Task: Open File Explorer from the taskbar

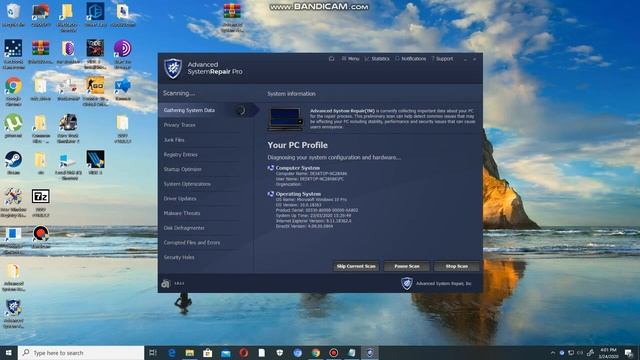Action: pos(190,353)
